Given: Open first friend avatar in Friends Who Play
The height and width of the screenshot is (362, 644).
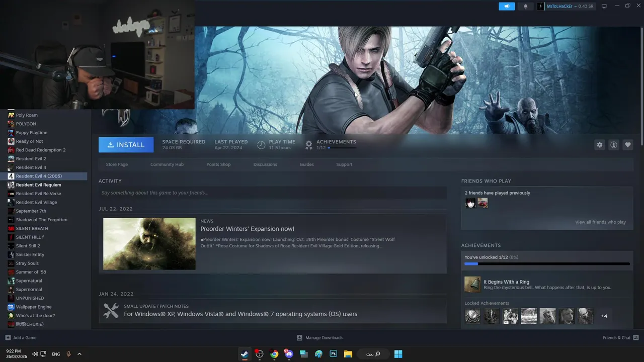Looking at the screenshot, I should (x=470, y=203).
